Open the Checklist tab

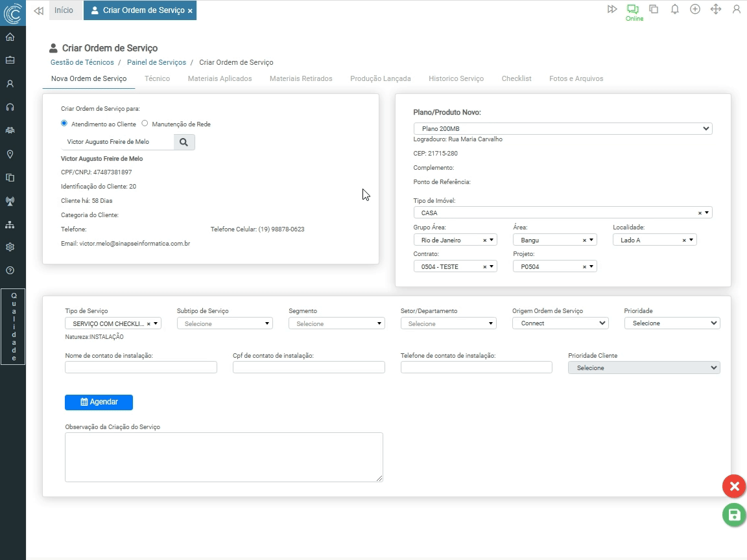(516, 78)
